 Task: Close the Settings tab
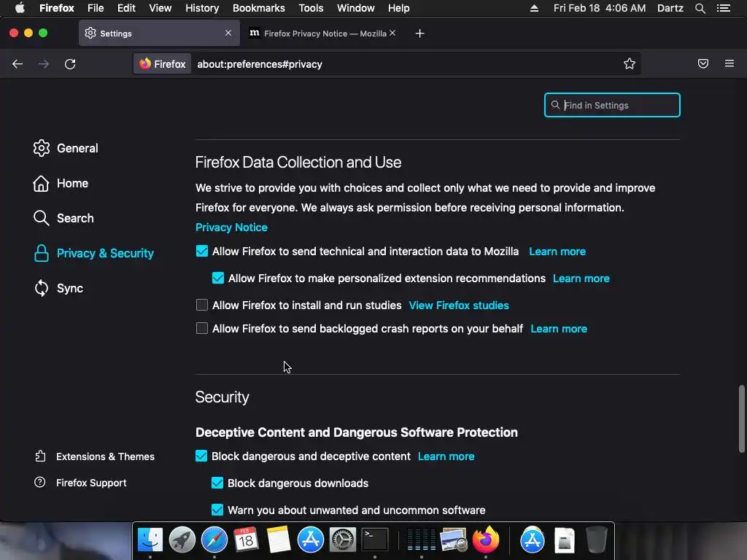coord(228,33)
